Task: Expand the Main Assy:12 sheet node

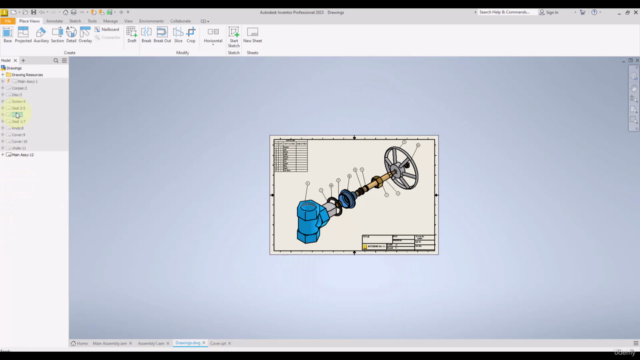Action: pos(3,155)
